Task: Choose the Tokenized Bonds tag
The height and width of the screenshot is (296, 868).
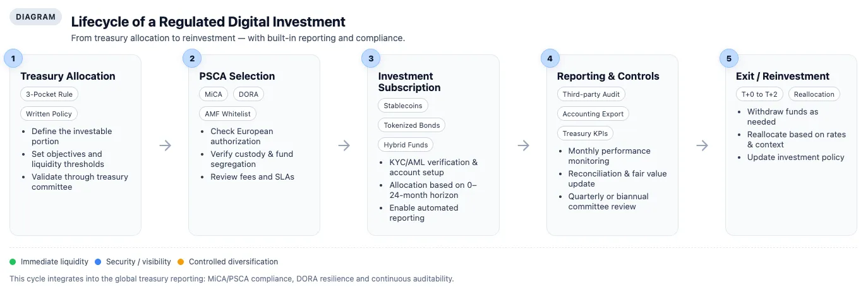Action: coord(411,125)
